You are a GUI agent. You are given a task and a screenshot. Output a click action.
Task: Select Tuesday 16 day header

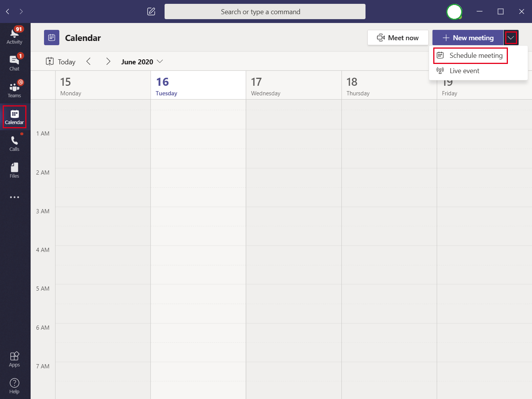click(x=198, y=85)
